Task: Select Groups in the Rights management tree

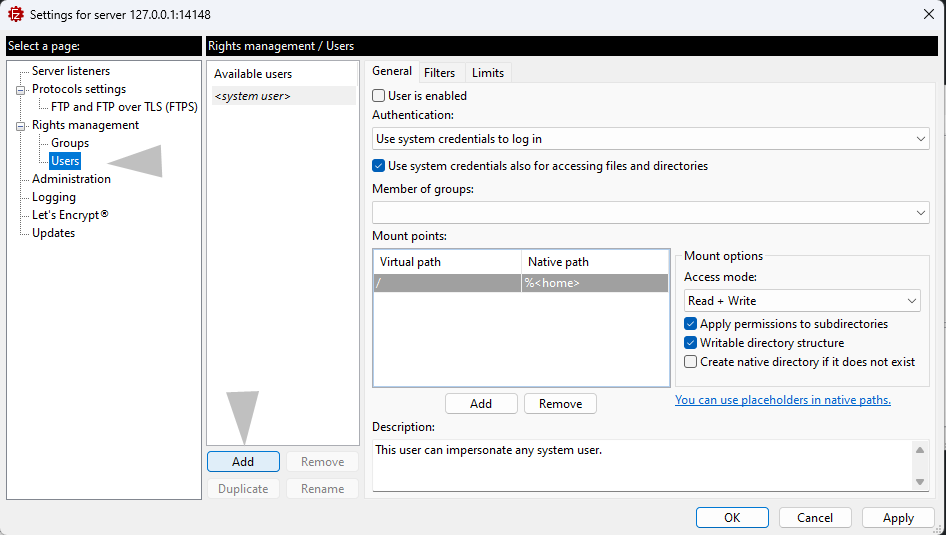Action: (x=70, y=143)
